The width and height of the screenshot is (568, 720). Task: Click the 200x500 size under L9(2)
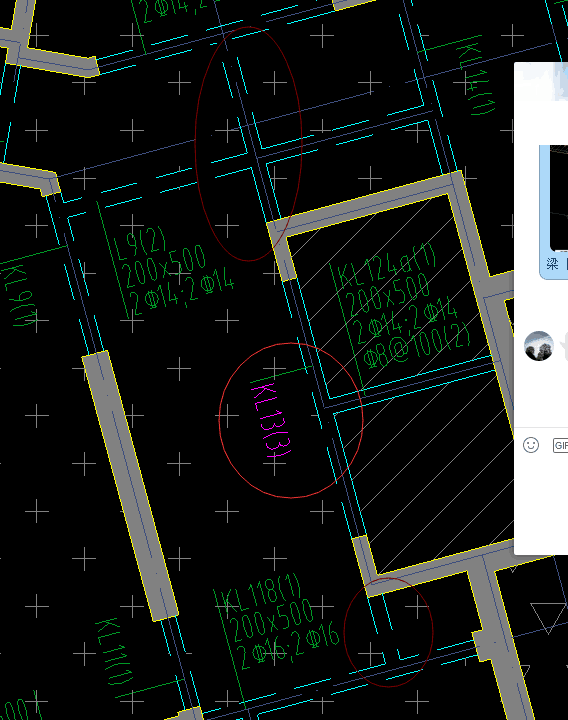[163, 266]
